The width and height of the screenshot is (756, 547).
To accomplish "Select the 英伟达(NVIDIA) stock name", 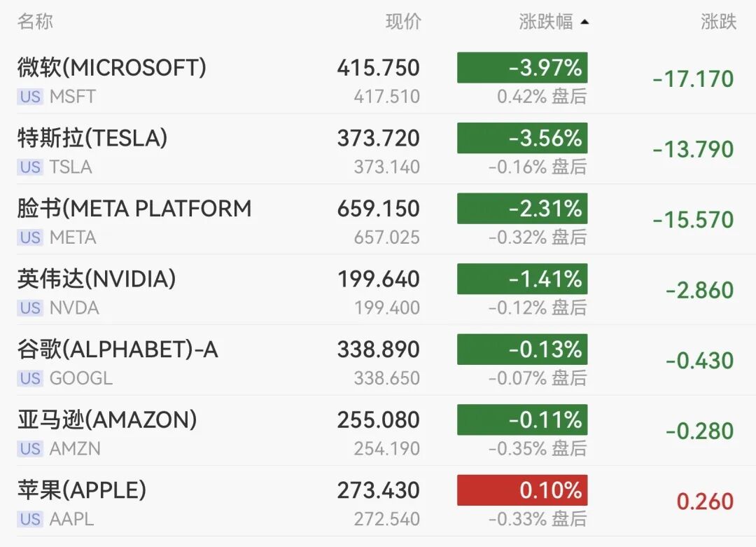I will 97,279.
